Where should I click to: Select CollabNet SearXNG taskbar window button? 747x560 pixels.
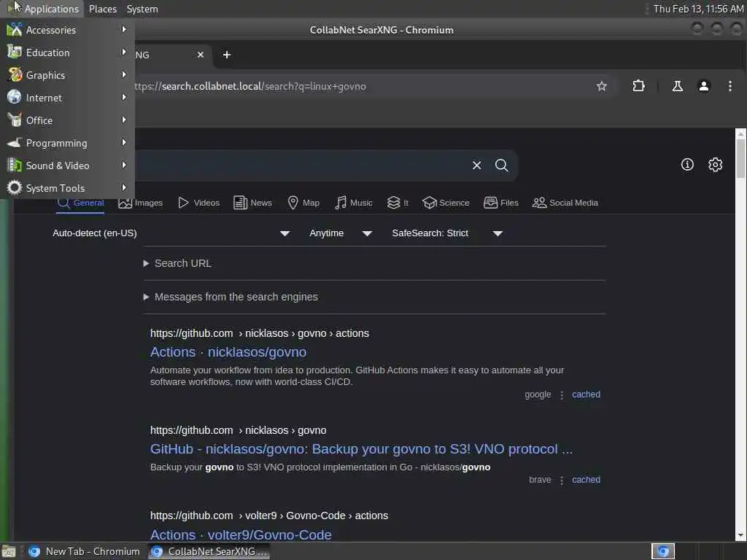click(x=209, y=551)
